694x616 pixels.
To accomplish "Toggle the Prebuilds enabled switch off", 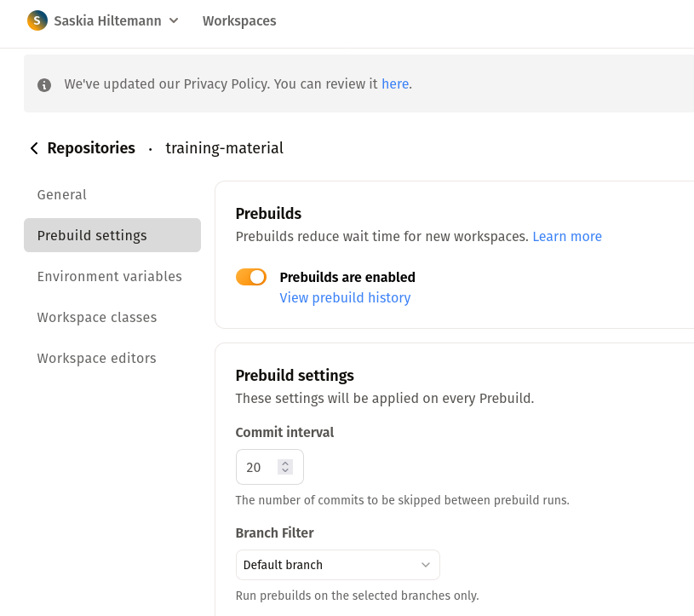I will (x=251, y=277).
